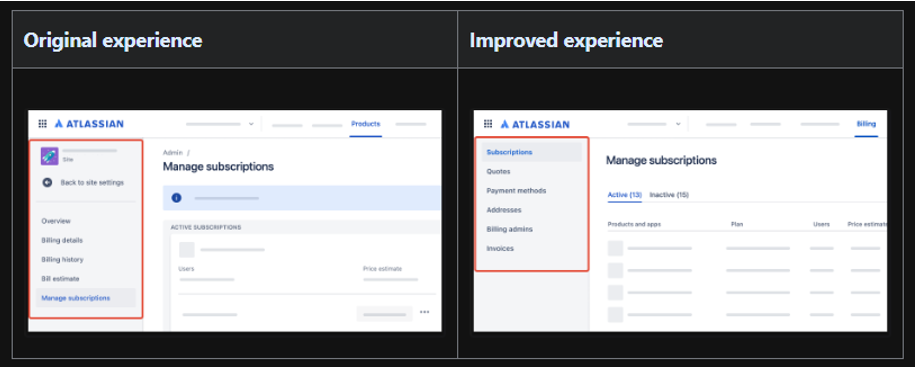Viewport: 915px width, 369px height.
Task: Open Payment methods in improved sidebar
Action: (516, 191)
